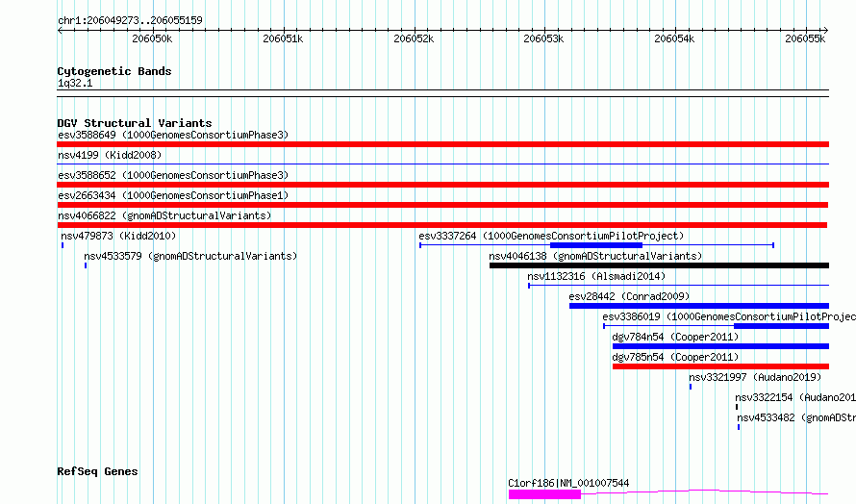The width and height of the screenshot is (856, 504).
Task: Click the esv3337264 thick blue inner segment
Action: (x=596, y=245)
